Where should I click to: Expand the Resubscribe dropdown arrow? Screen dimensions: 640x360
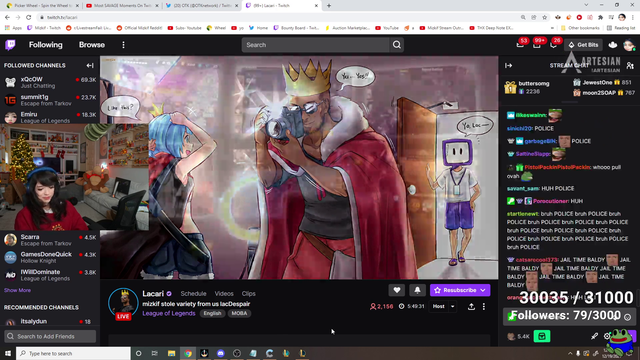[483, 290]
